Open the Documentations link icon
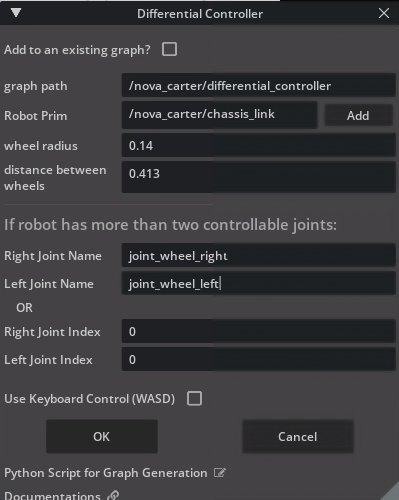This screenshot has height=500, width=399. click(x=113, y=495)
